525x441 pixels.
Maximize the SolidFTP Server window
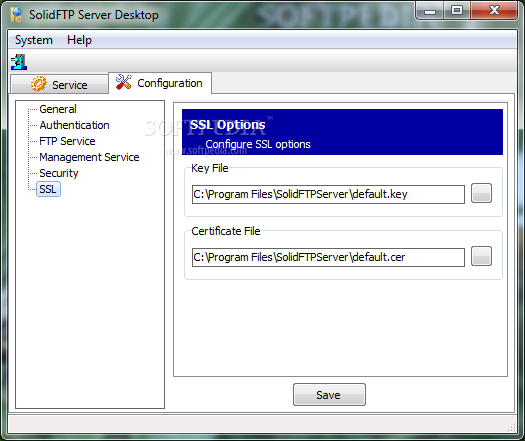tap(457, 11)
